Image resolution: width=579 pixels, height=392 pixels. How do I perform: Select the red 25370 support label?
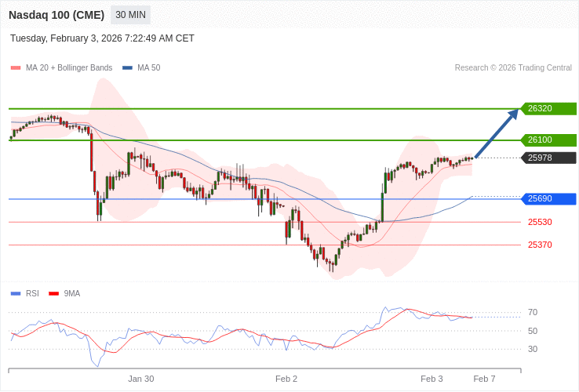coord(540,245)
